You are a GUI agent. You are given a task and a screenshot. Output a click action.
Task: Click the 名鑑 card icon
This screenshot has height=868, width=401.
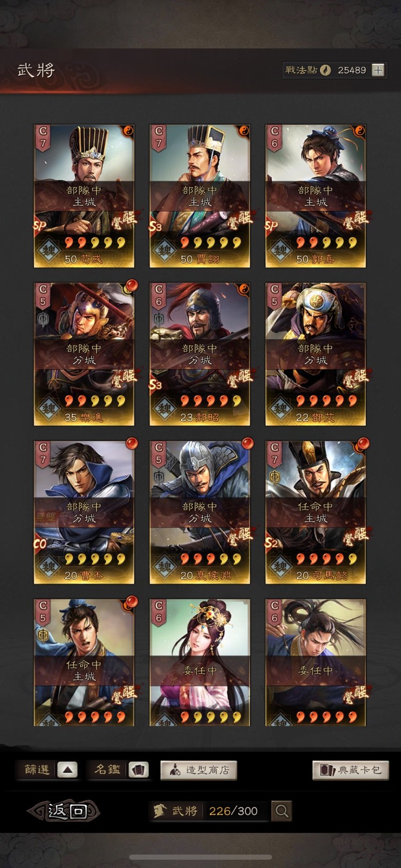[139, 770]
